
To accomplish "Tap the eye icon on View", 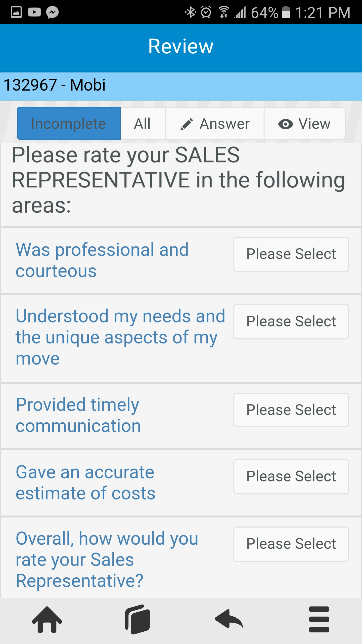I will point(286,124).
